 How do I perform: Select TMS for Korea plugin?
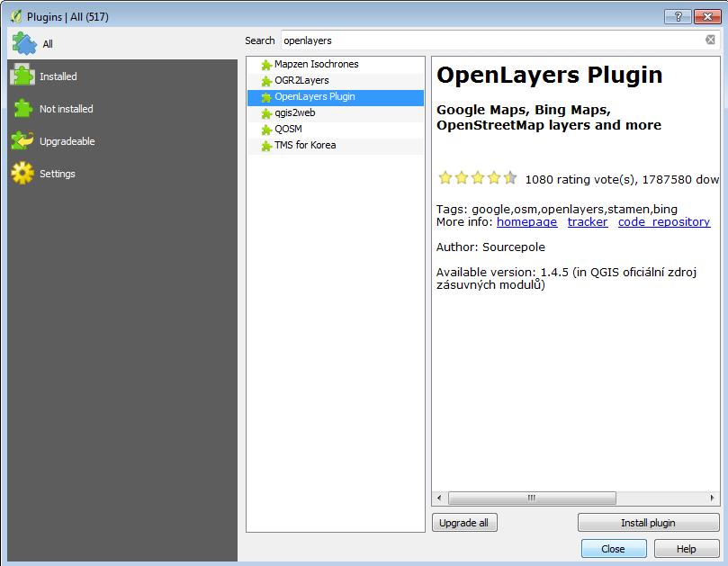click(x=336, y=146)
